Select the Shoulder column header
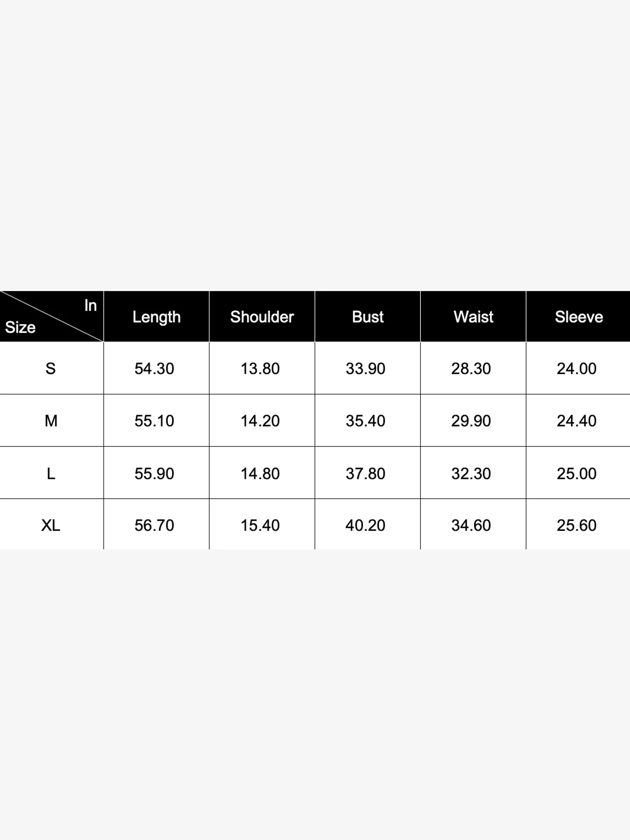 point(262,317)
